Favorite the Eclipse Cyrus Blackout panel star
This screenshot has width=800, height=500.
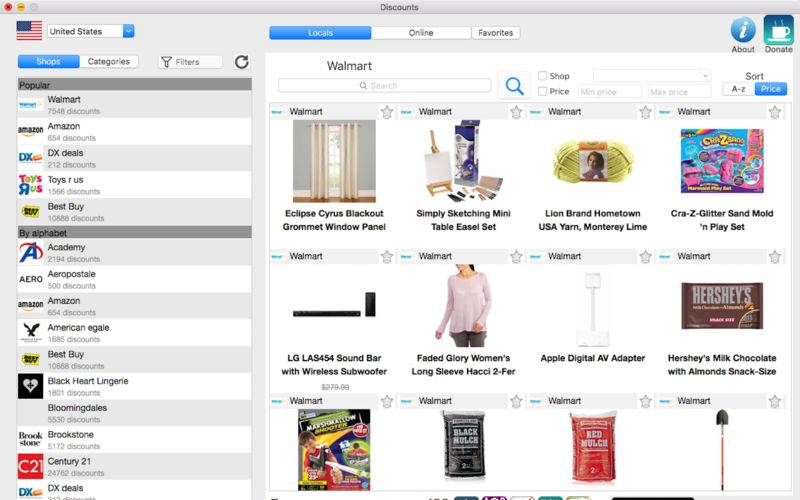[x=387, y=112]
